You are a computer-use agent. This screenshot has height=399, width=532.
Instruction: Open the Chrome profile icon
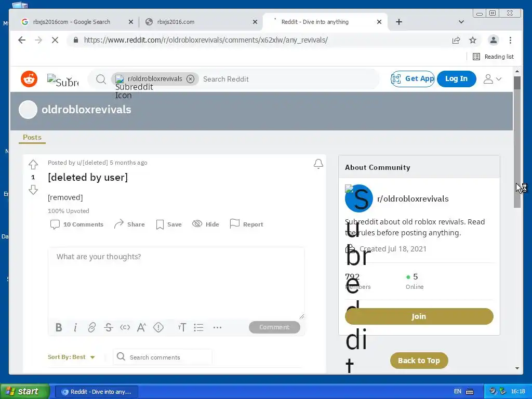494,40
